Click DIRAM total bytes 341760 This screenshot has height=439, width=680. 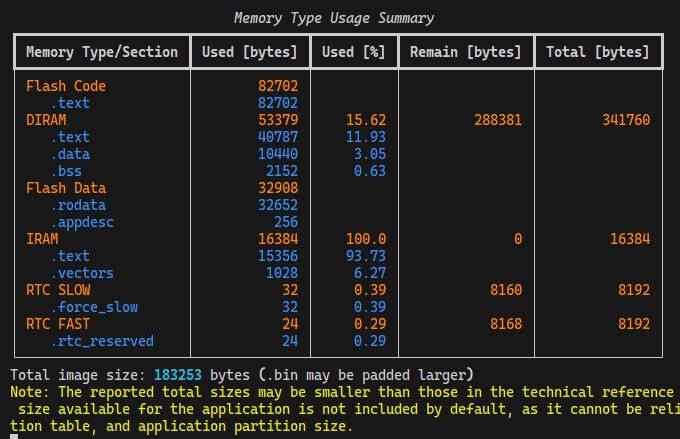pyautogui.click(x=626, y=120)
